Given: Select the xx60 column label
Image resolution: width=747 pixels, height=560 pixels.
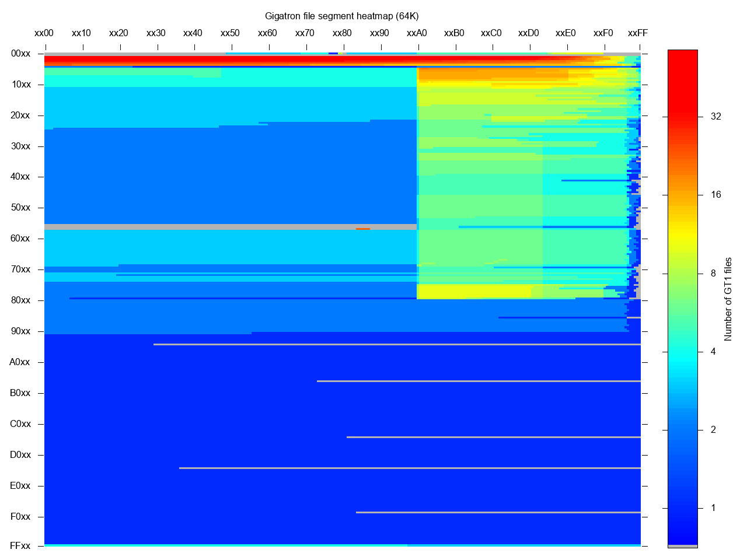Looking at the screenshot, I should pos(267,33).
